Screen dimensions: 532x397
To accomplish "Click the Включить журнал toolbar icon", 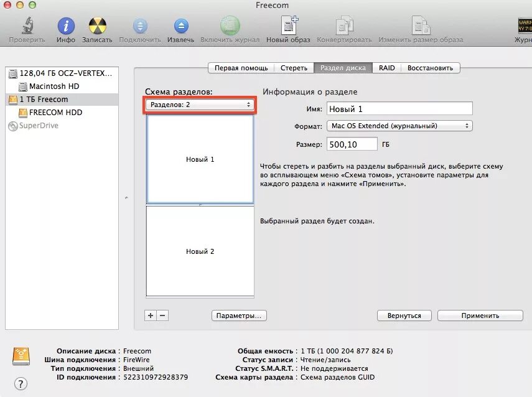I will coord(230,26).
